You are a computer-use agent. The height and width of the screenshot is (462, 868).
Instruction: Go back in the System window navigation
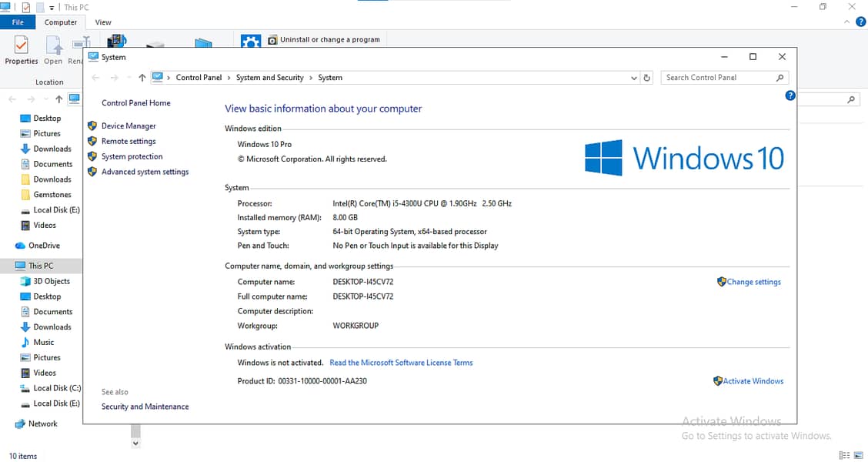tap(95, 78)
